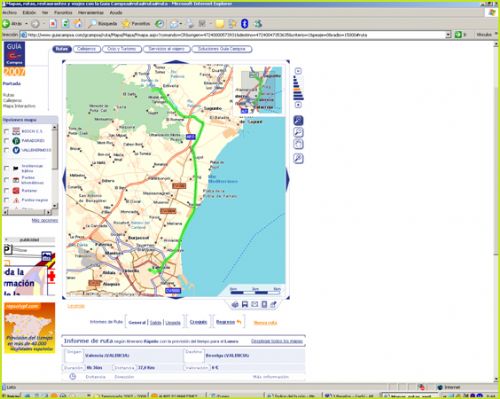Toggle the Radares checkbox
The image size is (500, 399).
(x=6, y=191)
